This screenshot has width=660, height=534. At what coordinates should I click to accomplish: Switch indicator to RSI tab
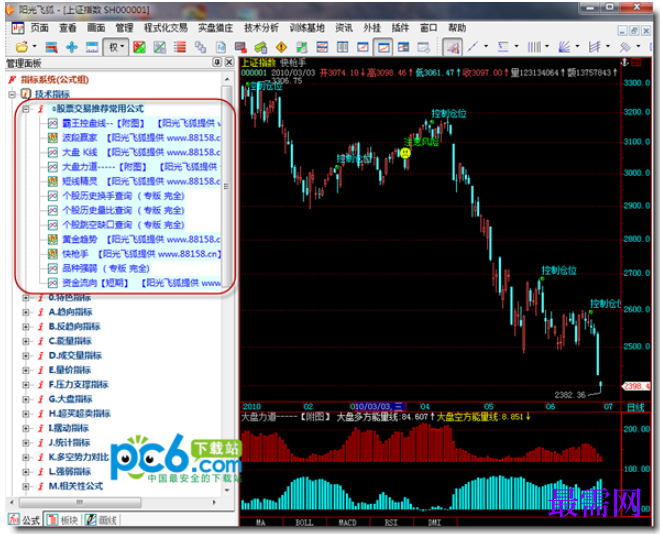391,523
